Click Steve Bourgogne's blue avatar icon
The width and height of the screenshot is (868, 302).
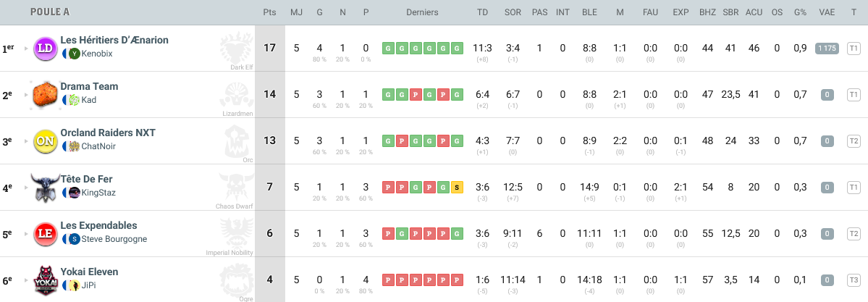tap(75, 239)
